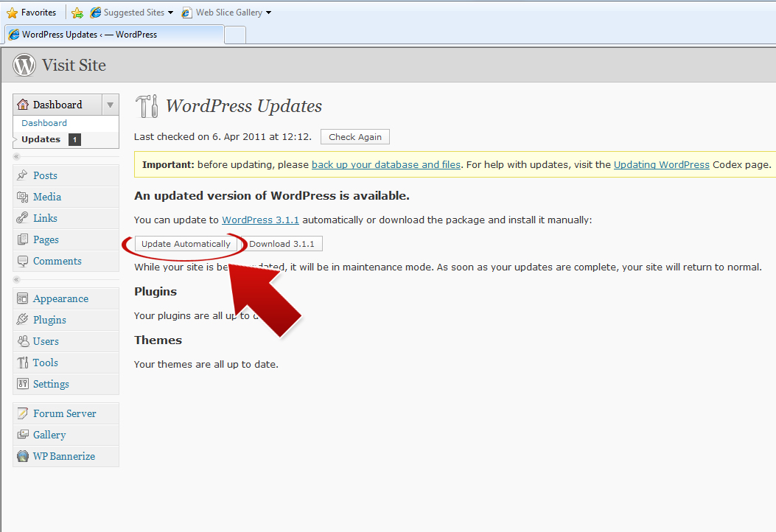Click the Updates count badge

(74, 139)
